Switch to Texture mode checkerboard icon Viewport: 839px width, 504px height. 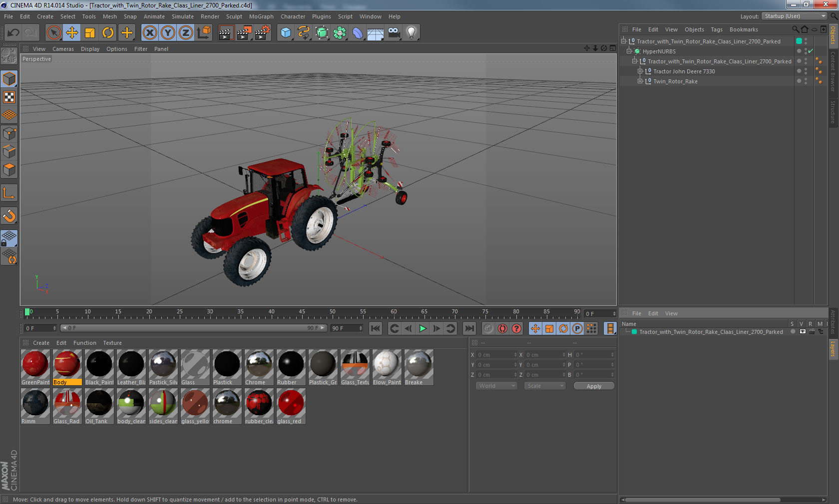[x=9, y=97]
